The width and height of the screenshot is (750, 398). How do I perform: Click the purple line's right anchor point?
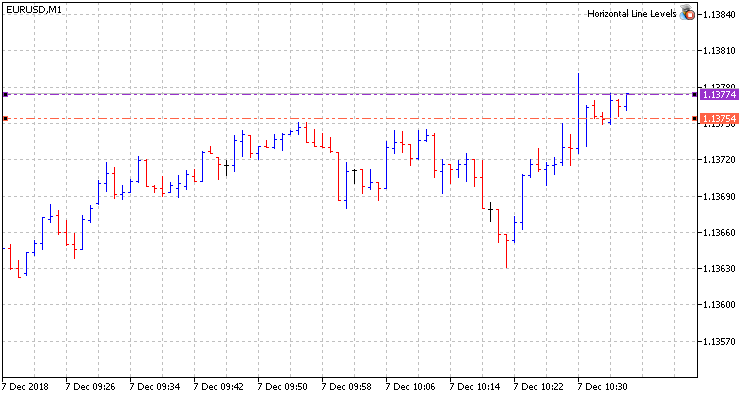click(x=695, y=95)
